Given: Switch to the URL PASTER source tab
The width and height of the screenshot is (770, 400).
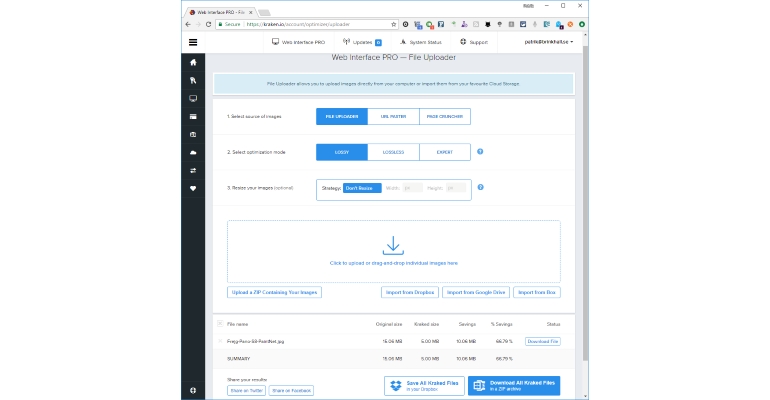Looking at the screenshot, I should point(393,116).
